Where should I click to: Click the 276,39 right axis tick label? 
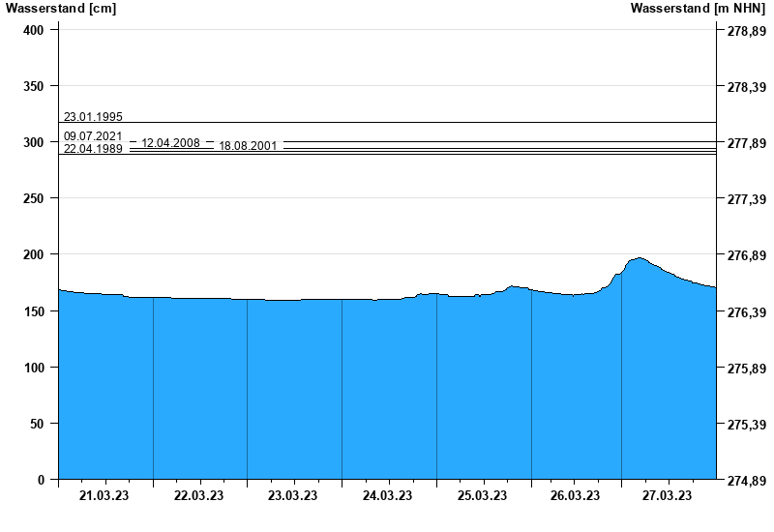tap(746, 312)
